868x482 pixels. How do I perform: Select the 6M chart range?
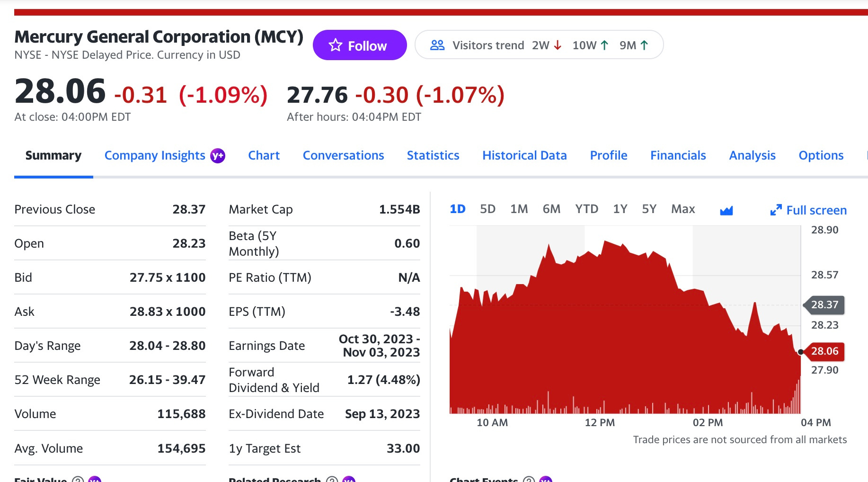[551, 209]
